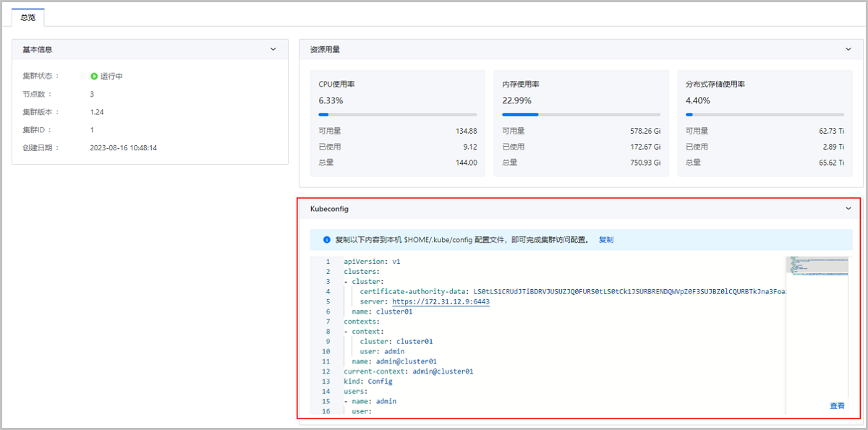Click the green running status icon
The width and height of the screenshot is (868, 430).
tap(94, 76)
